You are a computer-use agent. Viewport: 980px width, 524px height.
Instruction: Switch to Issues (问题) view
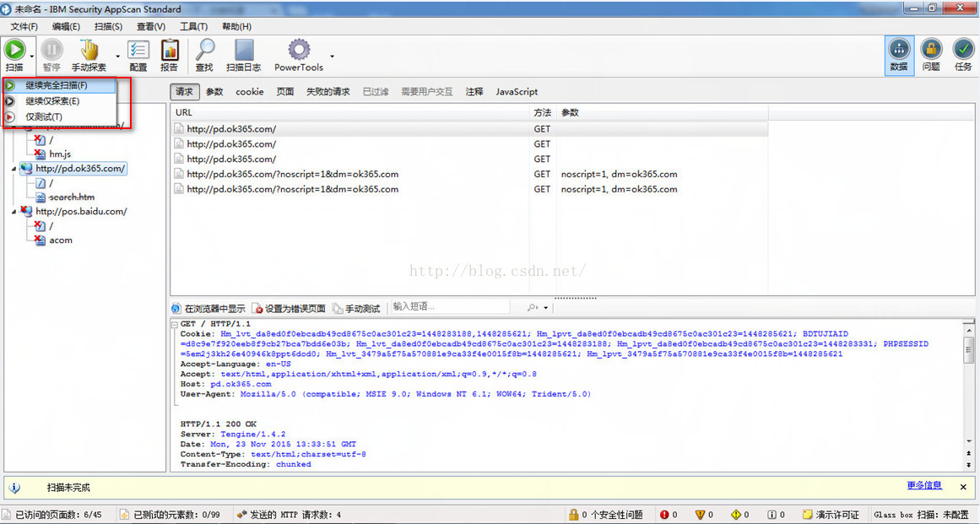(x=931, y=56)
